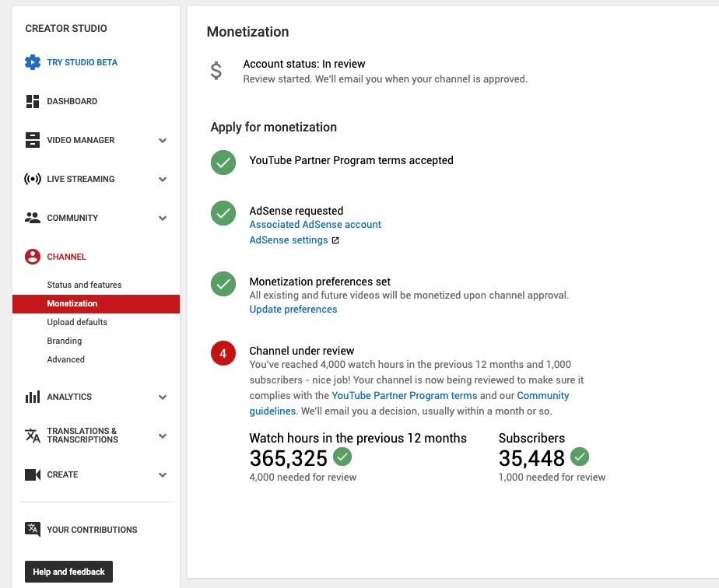Open the Dashboard menu label
719x588 pixels.
72,101
